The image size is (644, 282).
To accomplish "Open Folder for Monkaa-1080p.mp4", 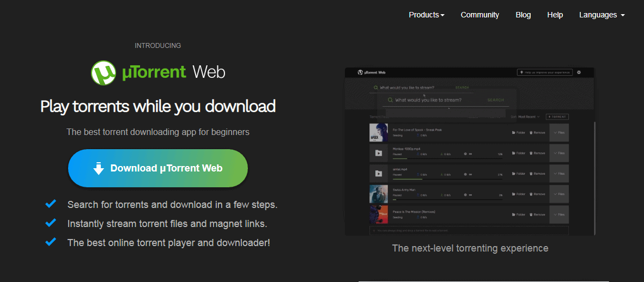I will [x=518, y=153].
